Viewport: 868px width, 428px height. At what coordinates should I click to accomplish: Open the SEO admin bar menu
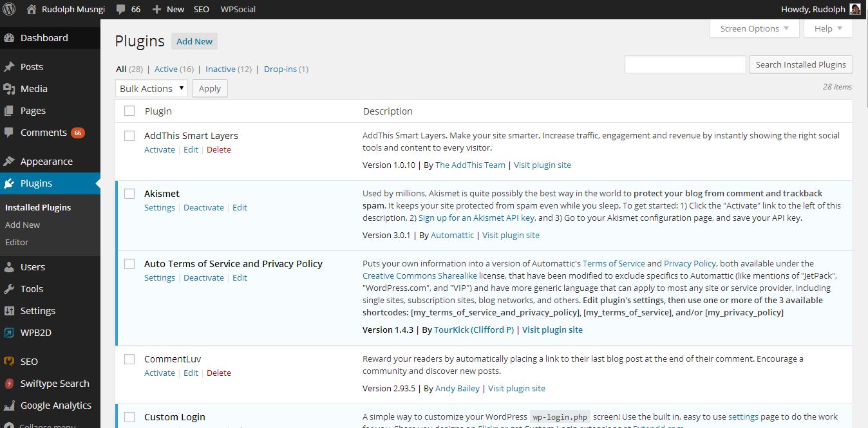(x=202, y=9)
